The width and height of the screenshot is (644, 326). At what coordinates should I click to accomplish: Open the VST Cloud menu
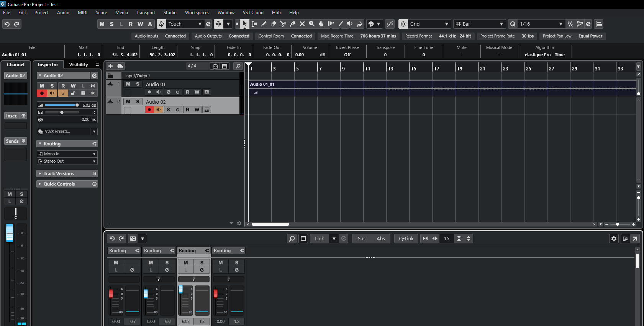pyautogui.click(x=253, y=13)
